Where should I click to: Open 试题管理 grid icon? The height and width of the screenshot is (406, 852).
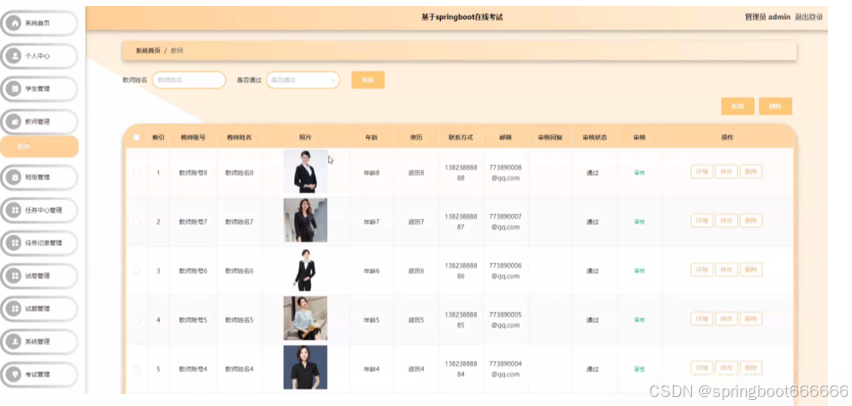tap(13, 309)
